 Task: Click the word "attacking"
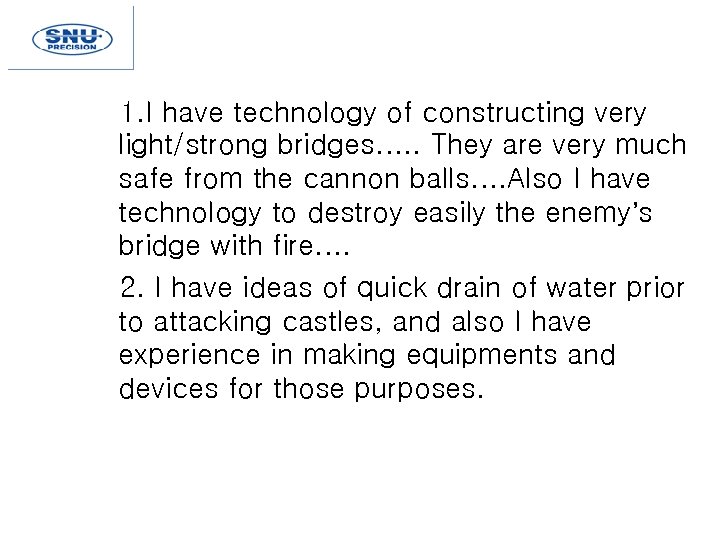(x=213, y=323)
